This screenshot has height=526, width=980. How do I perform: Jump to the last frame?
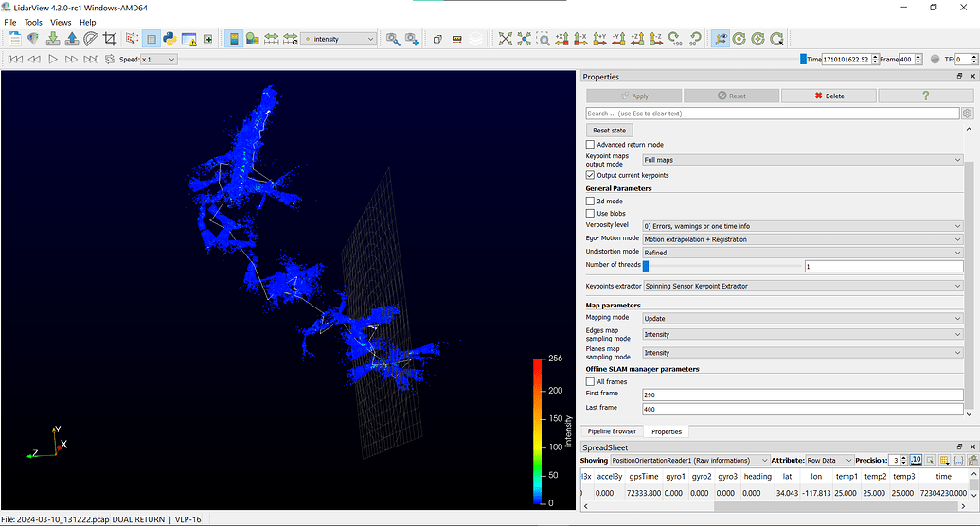(x=91, y=59)
